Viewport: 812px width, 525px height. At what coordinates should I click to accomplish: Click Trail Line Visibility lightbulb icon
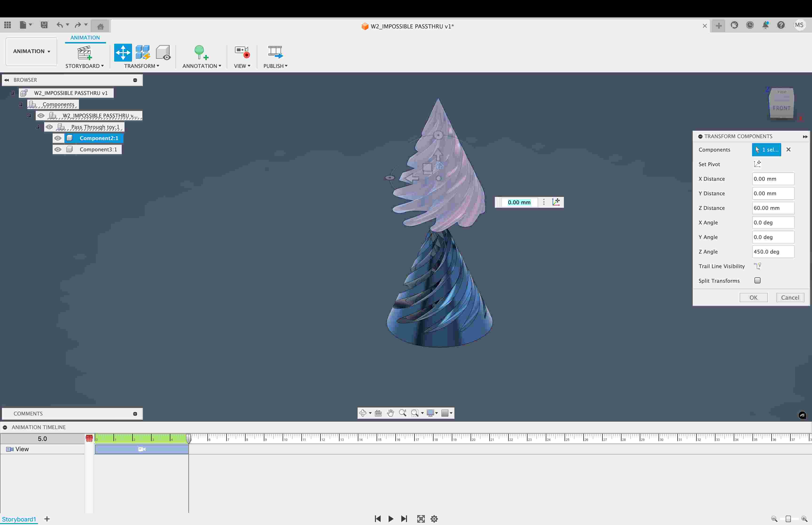point(757,266)
